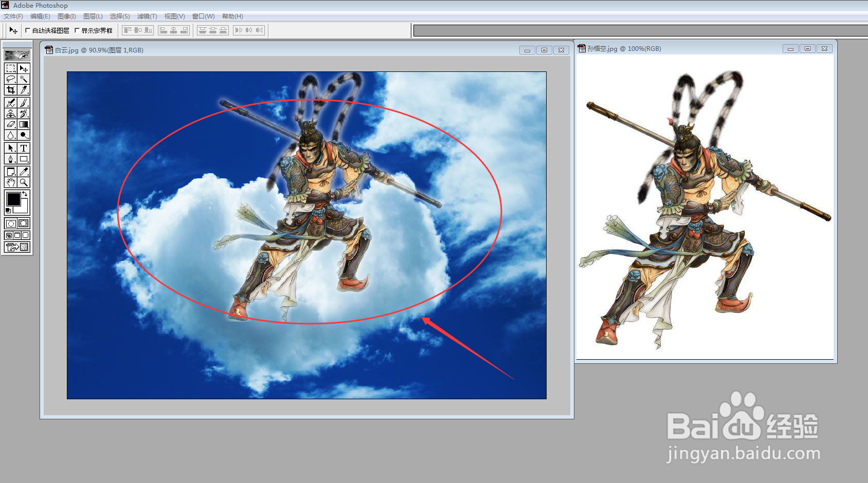Click Align Right Edges button
Image resolution: width=868 pixels, height=483 pixels.
coord(184,30)
